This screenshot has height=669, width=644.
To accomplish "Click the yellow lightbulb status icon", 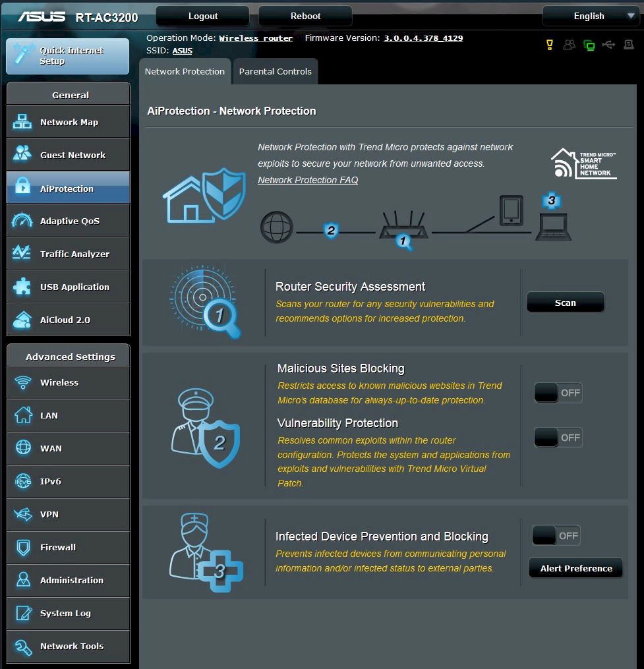I will [x=550, y=44].
